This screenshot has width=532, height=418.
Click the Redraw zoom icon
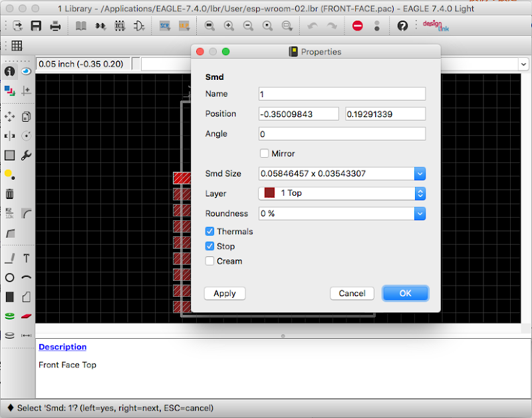pyautogui.click(x=268, y=26)
